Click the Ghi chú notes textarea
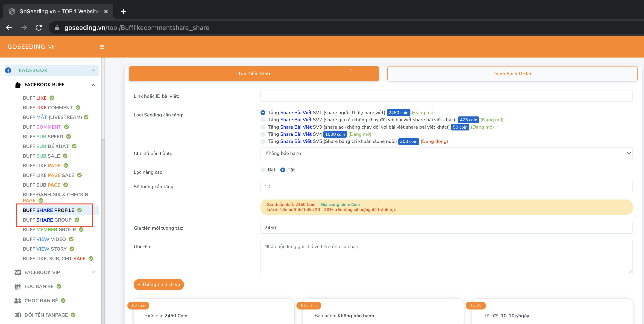Viewport: 644px width, 324px height. [446, 257]
